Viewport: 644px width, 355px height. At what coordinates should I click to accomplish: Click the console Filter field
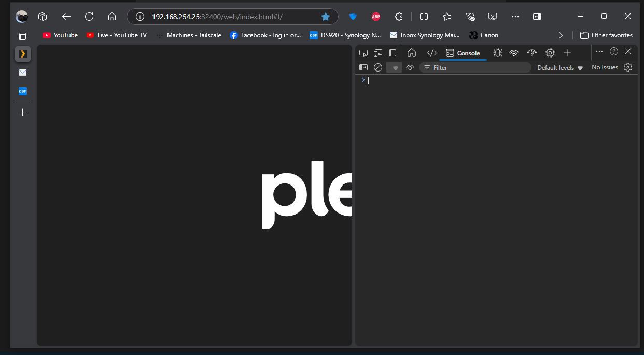pyautogui.click(x=475, y=67)
